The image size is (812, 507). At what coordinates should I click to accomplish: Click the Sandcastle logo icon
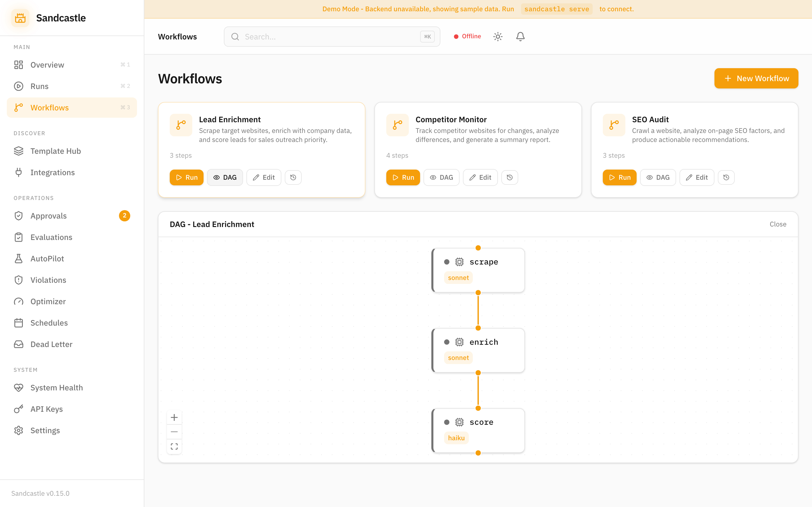click(20, 18)
